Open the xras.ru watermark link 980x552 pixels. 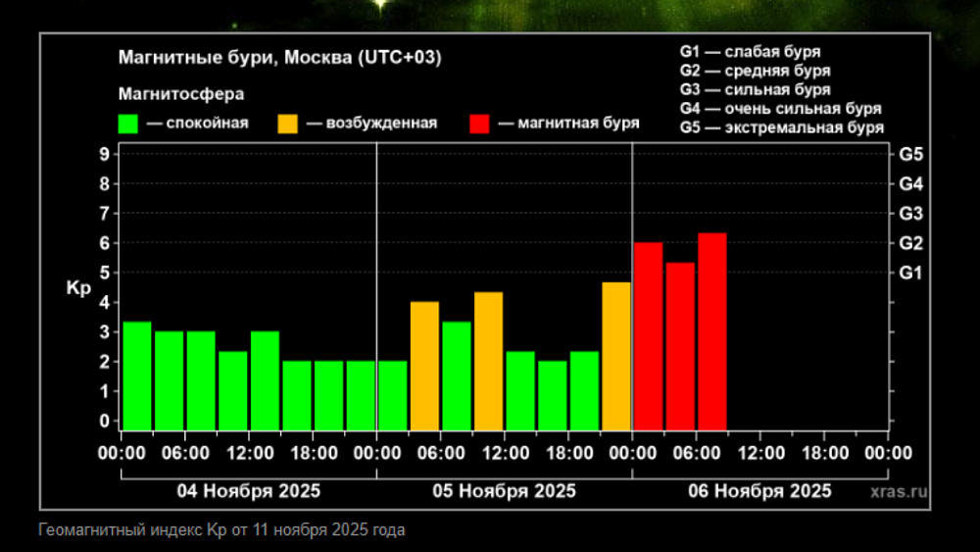[898, 492]
